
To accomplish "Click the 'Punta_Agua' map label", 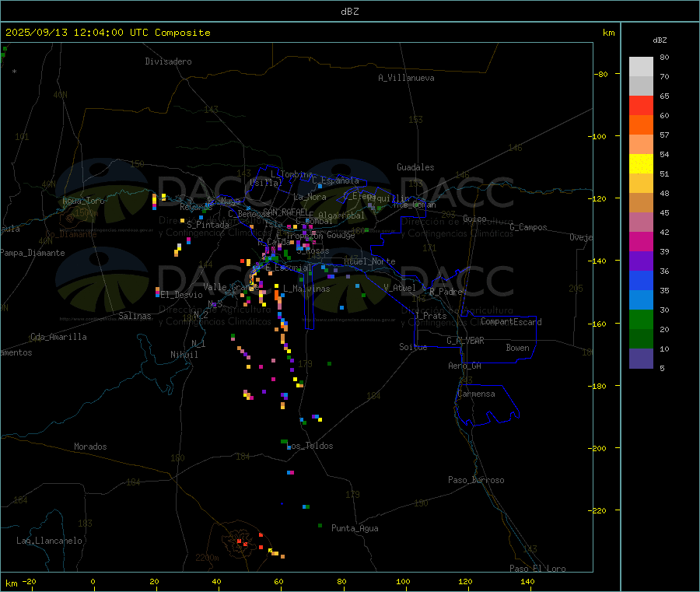I will coord(355,528).
